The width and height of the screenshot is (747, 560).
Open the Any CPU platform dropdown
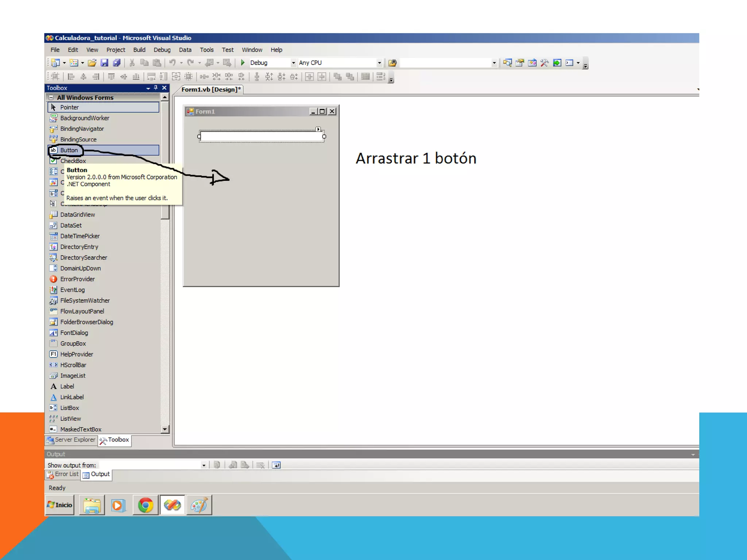[379, 63]
